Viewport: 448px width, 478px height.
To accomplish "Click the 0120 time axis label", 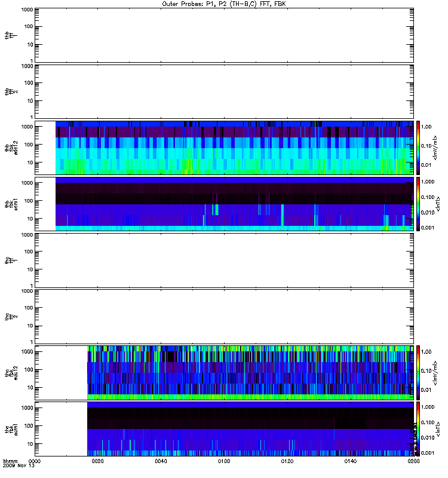I will 287,461.
